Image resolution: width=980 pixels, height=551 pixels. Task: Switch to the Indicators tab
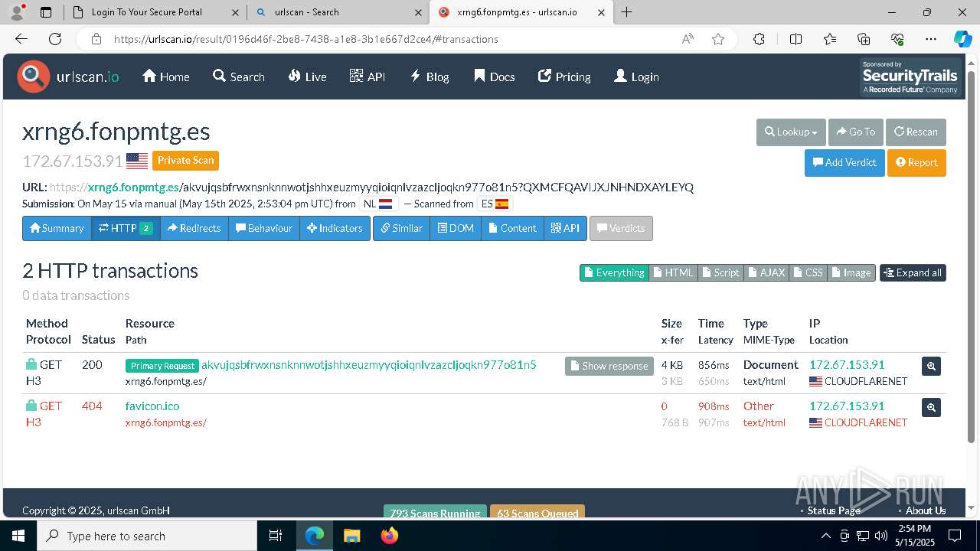tap(335, 228)
